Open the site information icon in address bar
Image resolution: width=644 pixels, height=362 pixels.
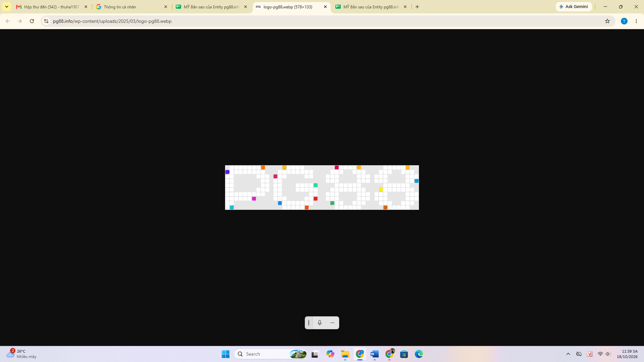click(x=46, y=21)
